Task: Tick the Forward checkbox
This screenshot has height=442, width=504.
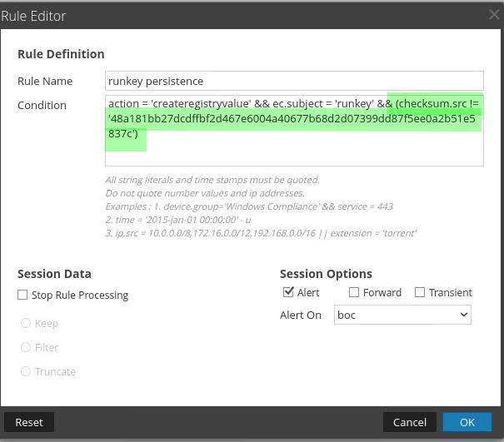Action: pyautogui.click(x=354, y=292)
